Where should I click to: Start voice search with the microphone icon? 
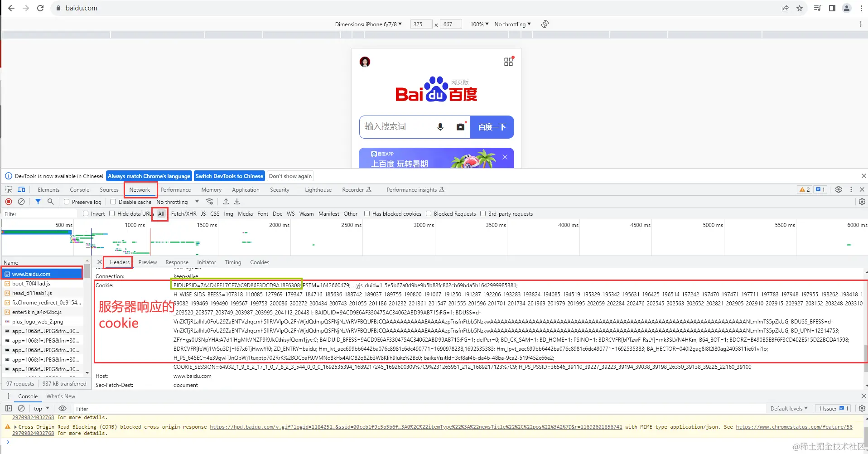440,127
